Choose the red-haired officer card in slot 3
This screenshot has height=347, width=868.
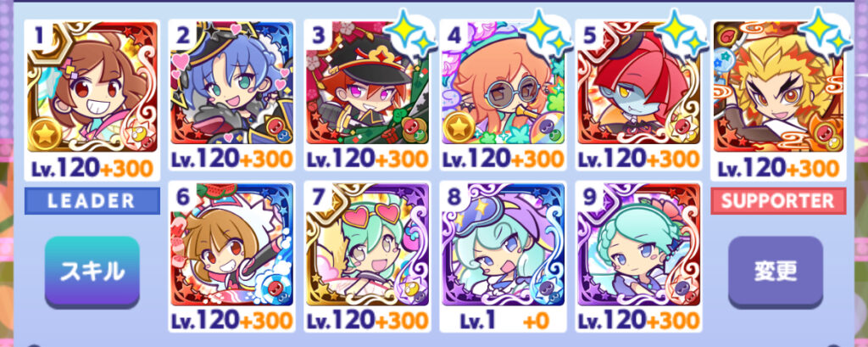[x=367, y=83]
